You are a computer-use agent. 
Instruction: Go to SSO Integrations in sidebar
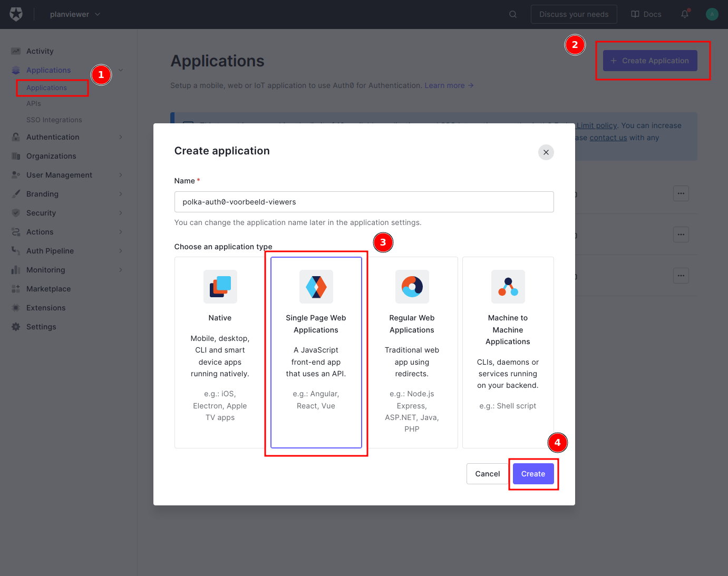point(54,120)
